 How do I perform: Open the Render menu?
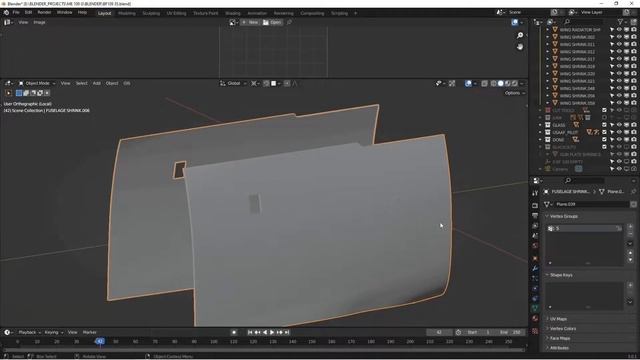(x=44, y=13)
